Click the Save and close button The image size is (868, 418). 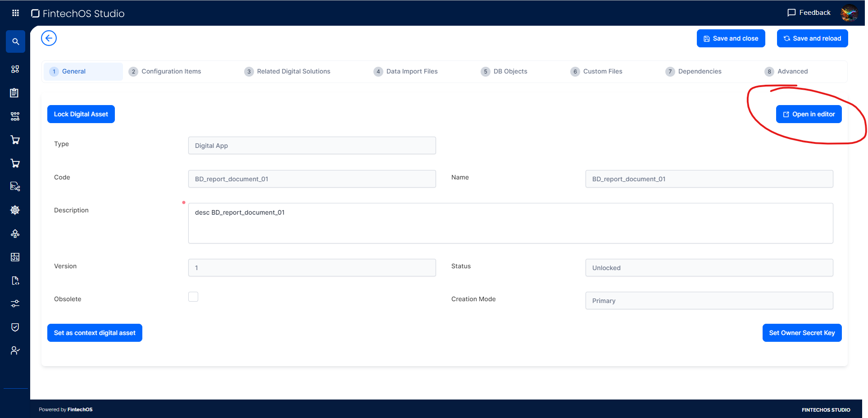[x=731, y=38]
